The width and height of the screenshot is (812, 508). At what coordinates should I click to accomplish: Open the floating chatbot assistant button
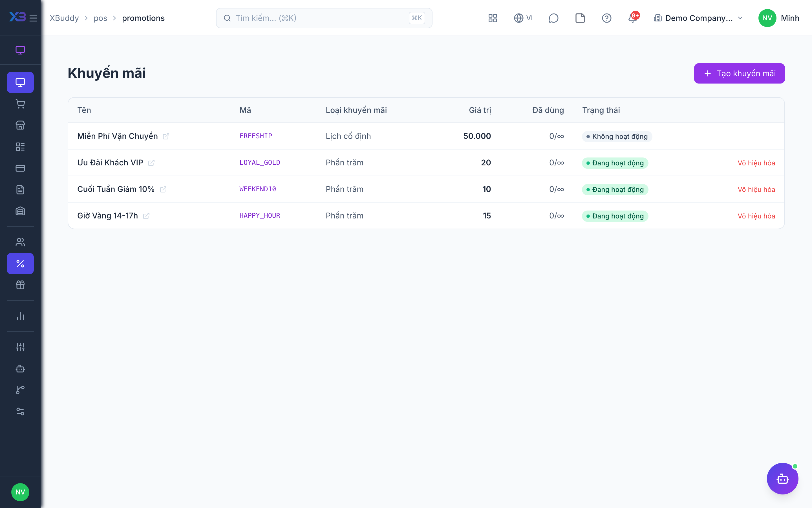(x=782, y=478)
